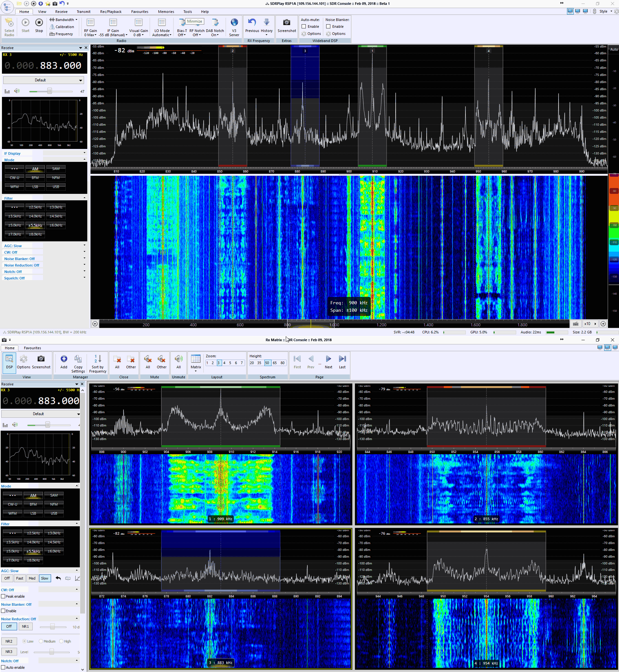
Task: Click Copy Settings icon
Action: [78, 359]
